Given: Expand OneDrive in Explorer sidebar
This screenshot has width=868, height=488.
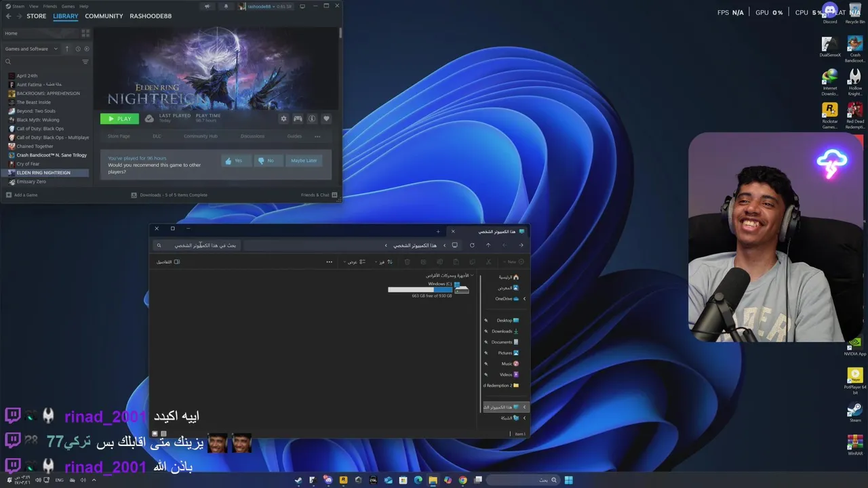Looking at the screenshot, I should [524, 299].
